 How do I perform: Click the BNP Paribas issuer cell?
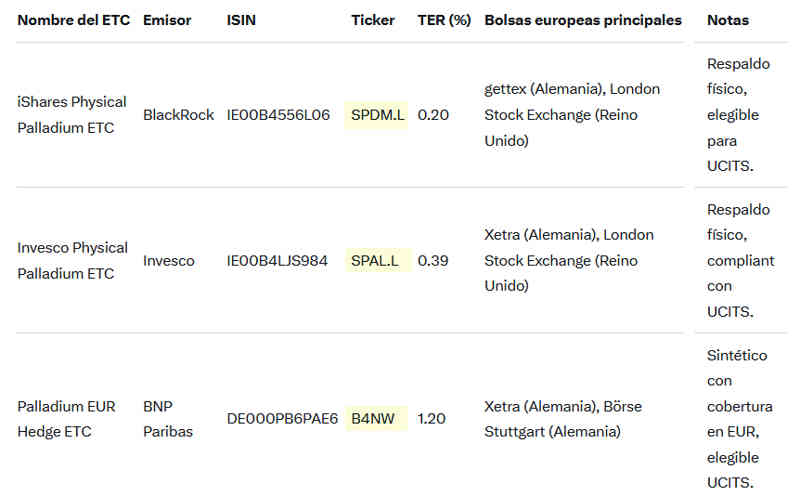coord(168,419)
